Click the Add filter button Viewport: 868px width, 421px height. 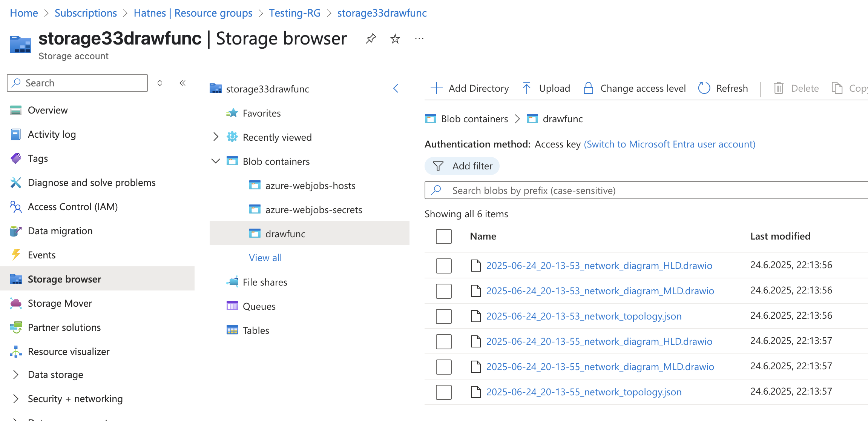point(462,166)
